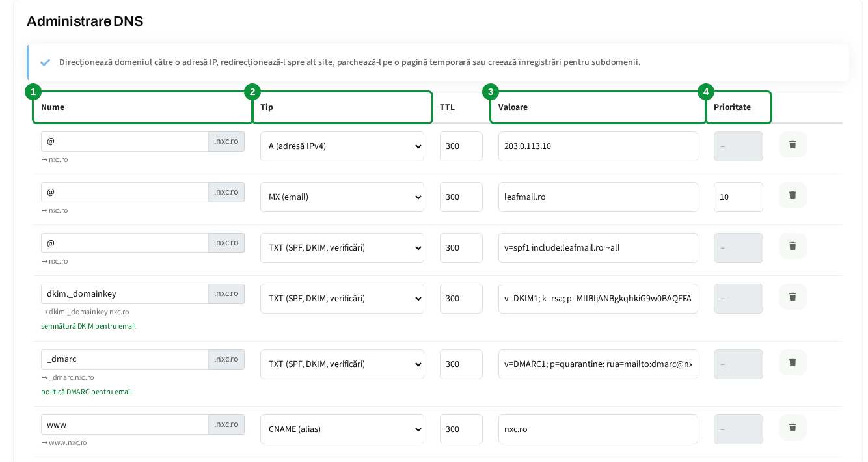Remove the SPF TXT record via trash icon
Screen dimensions: 868x462
pos(793,246)
